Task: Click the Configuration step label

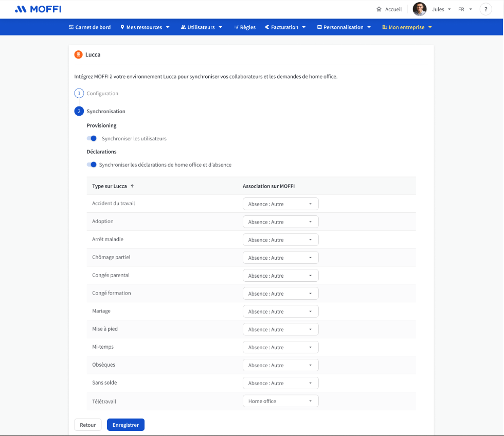Action: [102, 94]
